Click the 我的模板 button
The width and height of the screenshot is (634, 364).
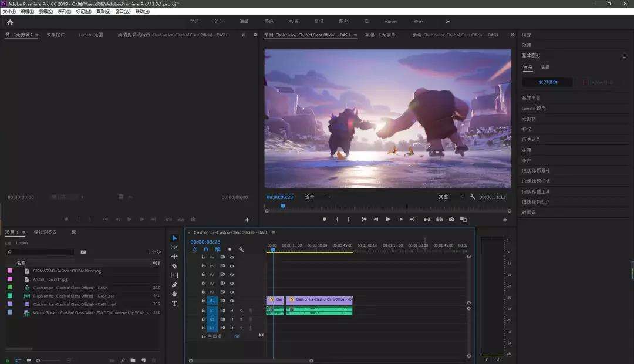coord(547,82)
